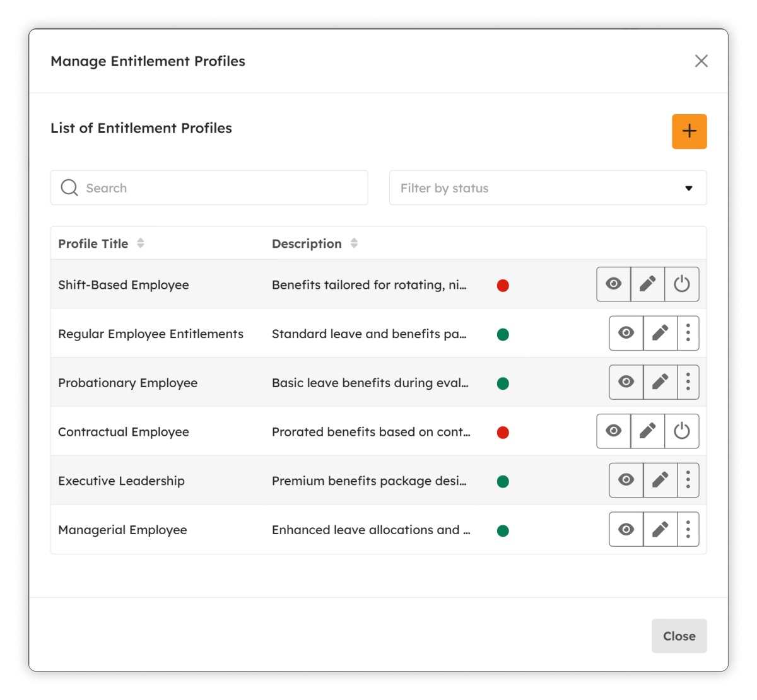The image size is (757, 700).
Task: Click the 'List of Entitlement Profiles' heading
Action: [x=141, y=128]
